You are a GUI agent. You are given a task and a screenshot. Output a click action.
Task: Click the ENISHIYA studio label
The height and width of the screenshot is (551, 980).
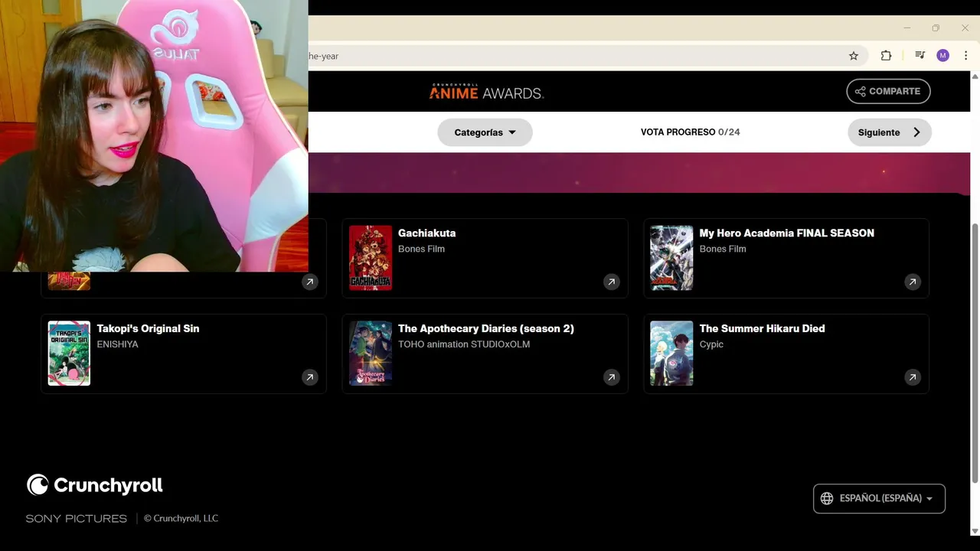tap(117, 344)
